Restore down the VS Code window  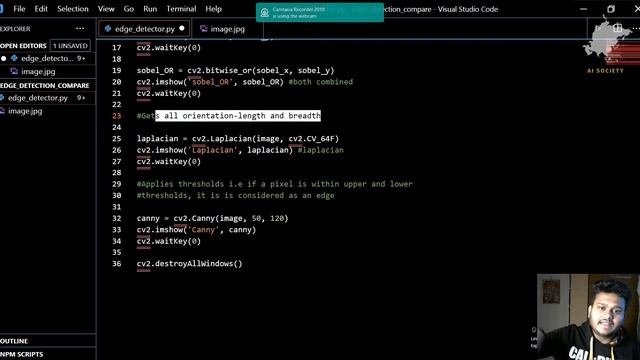[611, 9]
